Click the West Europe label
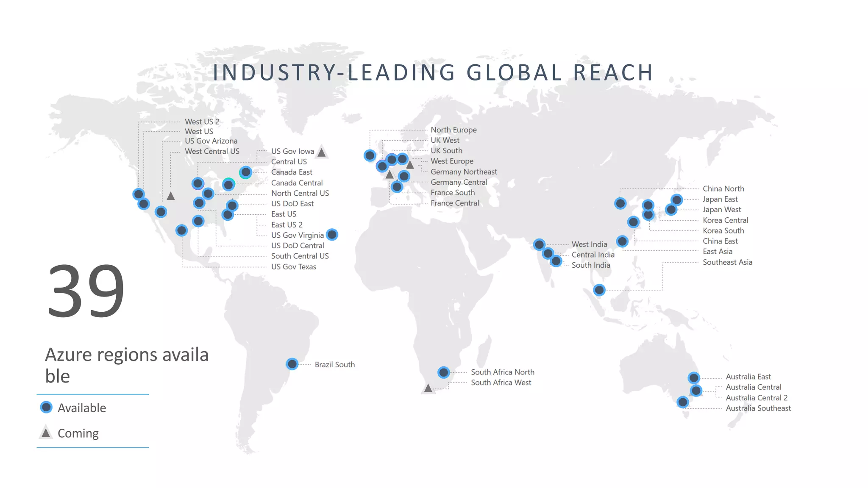Screen dimensions: 868x488 coord(452,161)
